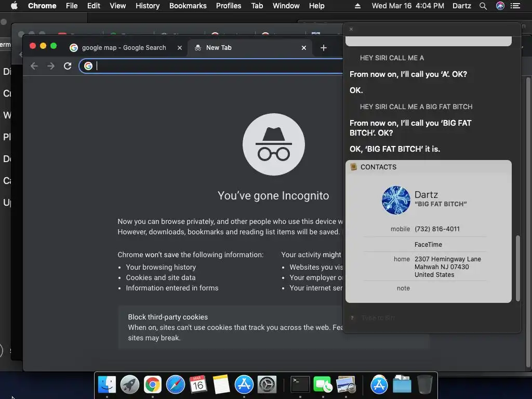This screenshot has width=532, height=399.
Task: Click the Type to Siri field
Action: pos(378,318)
